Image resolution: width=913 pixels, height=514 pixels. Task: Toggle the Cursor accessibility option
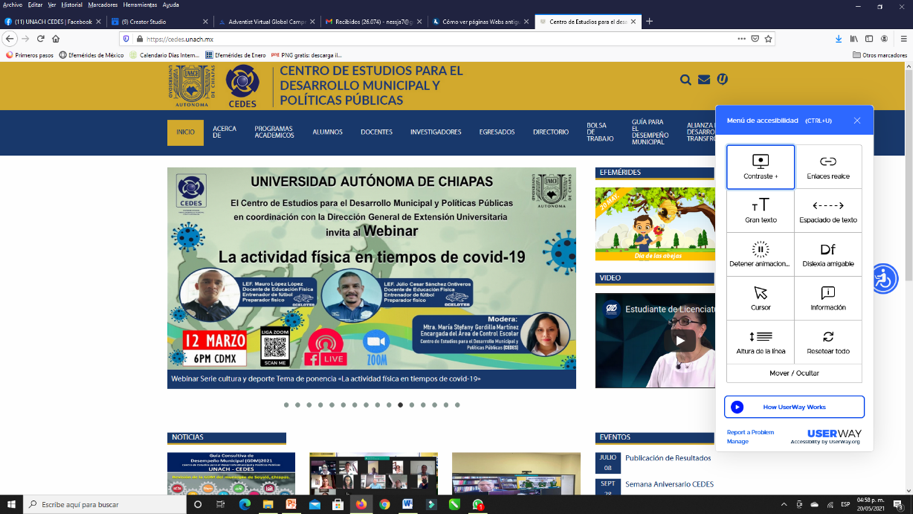pyautogui.click(x=760, y=298)
